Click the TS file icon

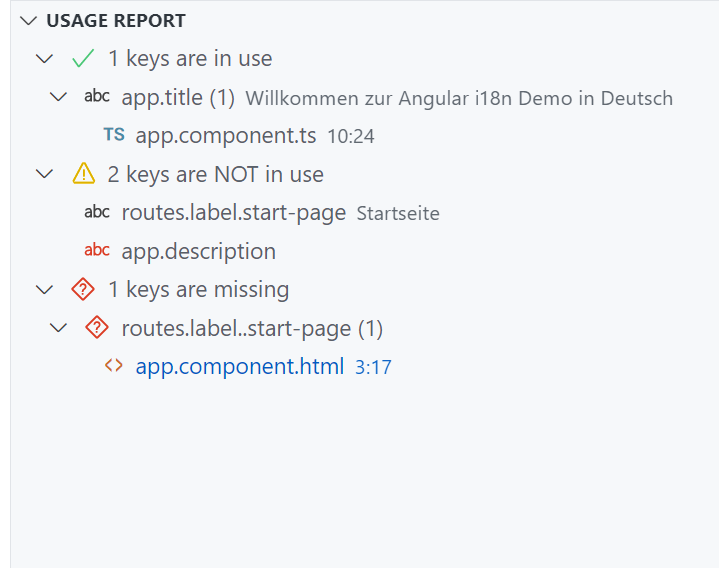pos(114,135)
